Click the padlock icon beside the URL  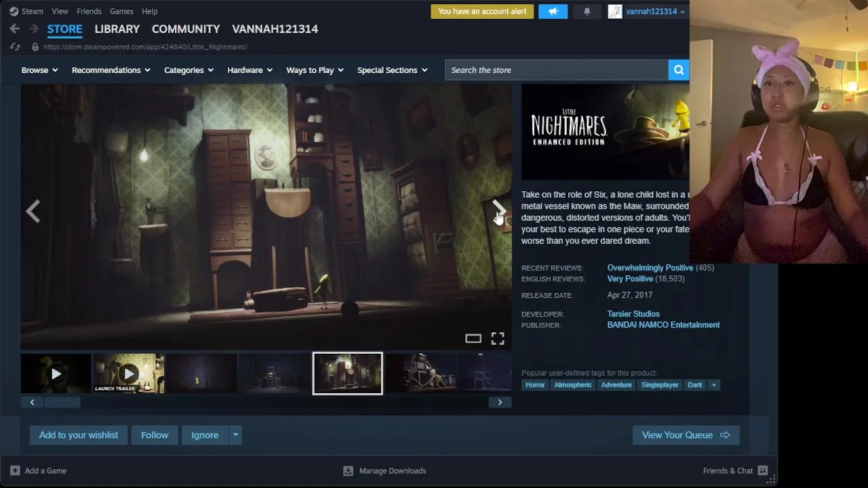tap(35, 47)
